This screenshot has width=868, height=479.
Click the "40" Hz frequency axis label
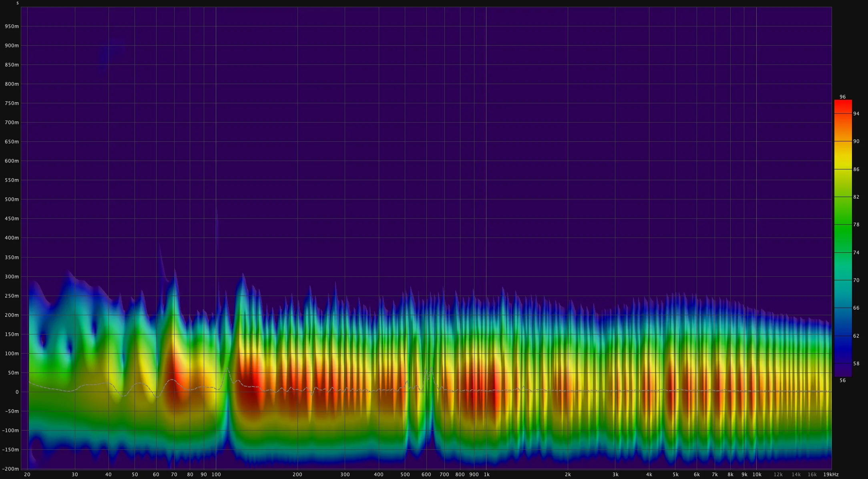[x=108, y=475]
